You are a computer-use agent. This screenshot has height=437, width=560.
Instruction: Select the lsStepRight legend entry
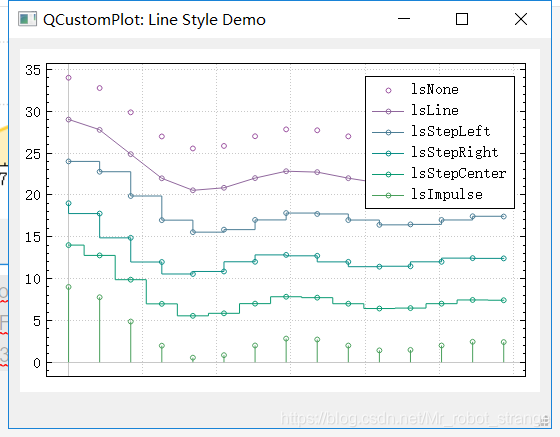coord(435,153)
